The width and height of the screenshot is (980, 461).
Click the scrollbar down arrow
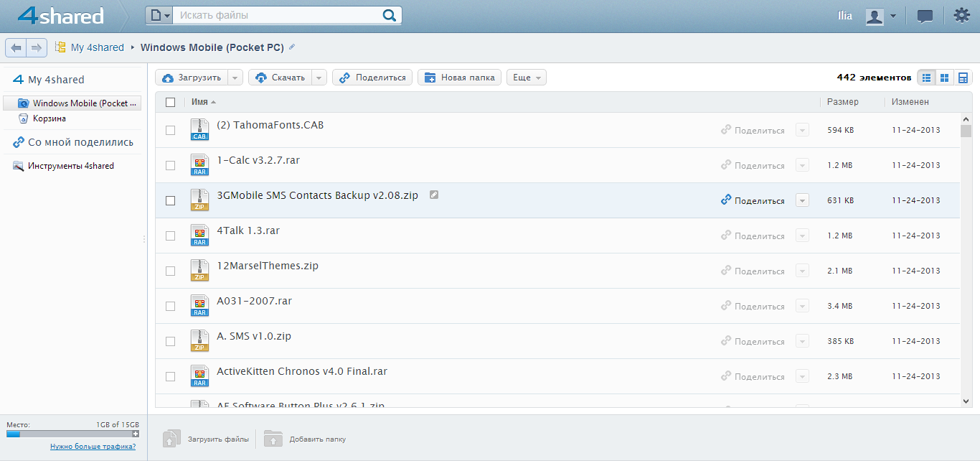[x=966, y=401]
